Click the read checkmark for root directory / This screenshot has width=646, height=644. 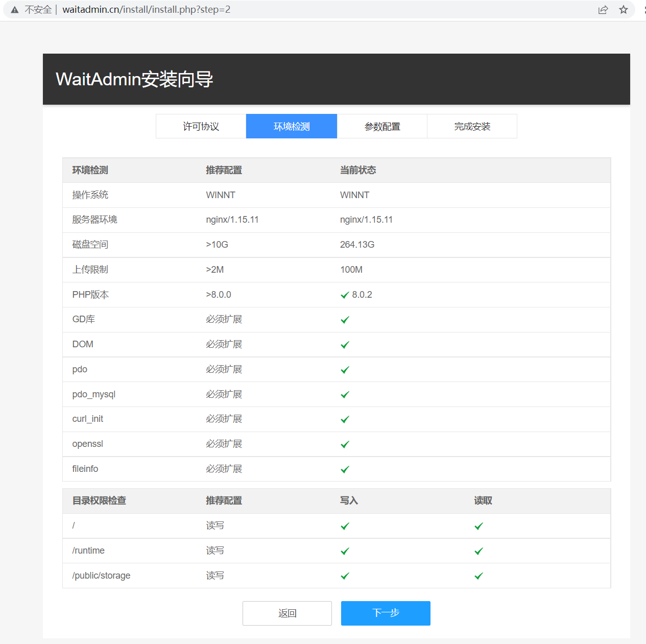(478, 526)
